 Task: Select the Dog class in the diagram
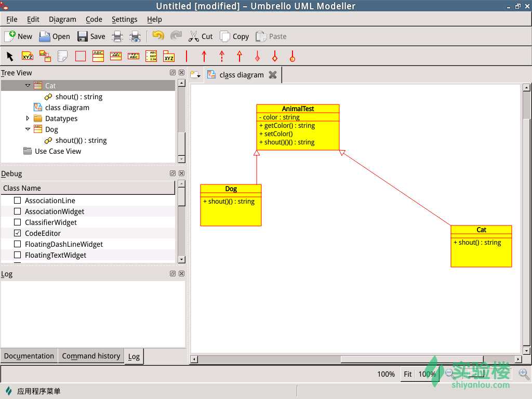point(231,205)
